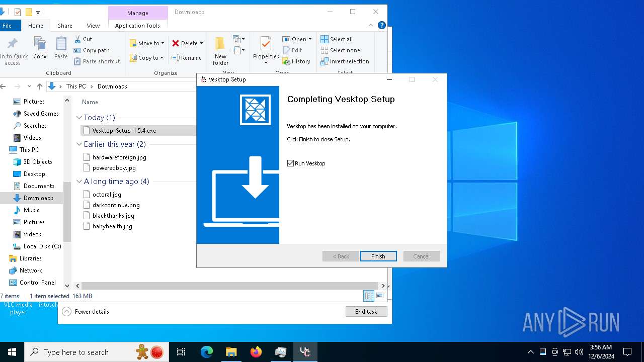Screen dimensions: 644x362
Task: Click the horizontal scrollbar in file list
Action: (x=229, y=286)
